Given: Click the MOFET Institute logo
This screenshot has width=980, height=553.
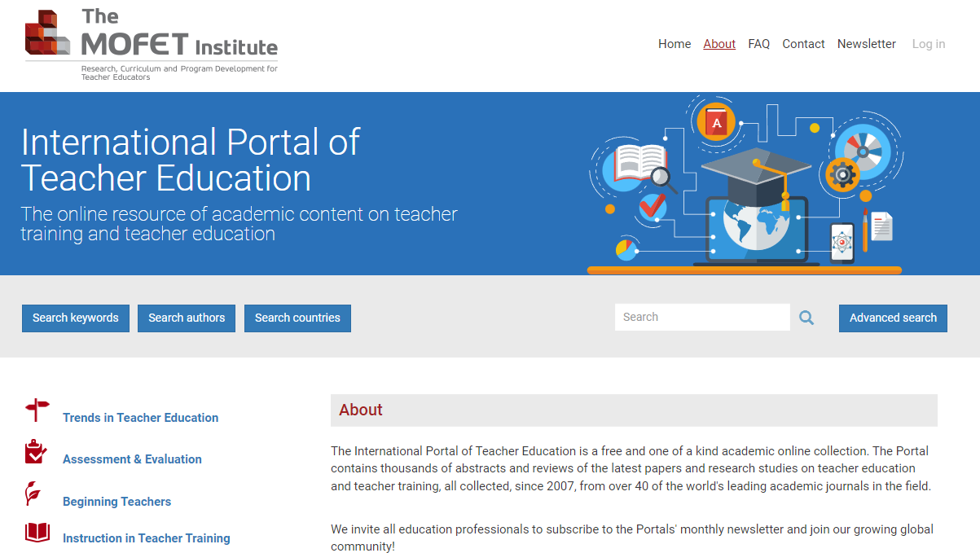Looking at the screenshot, I should pos(152,44).
